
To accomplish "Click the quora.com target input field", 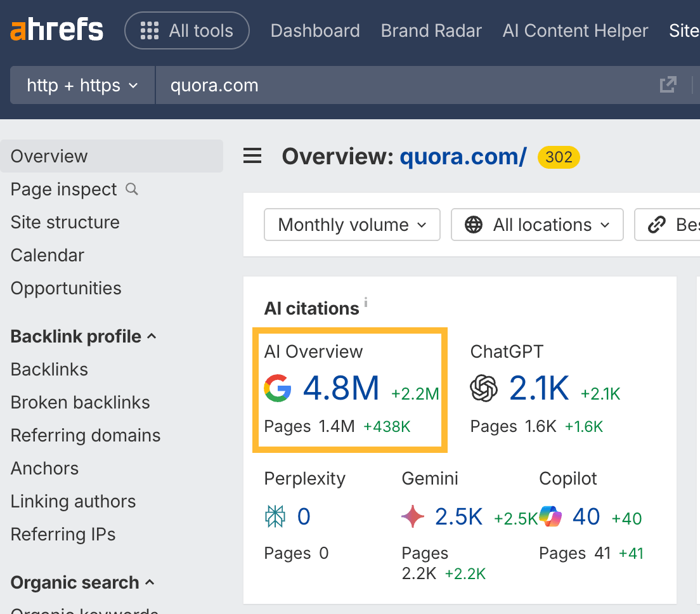I will click(317, 85).
